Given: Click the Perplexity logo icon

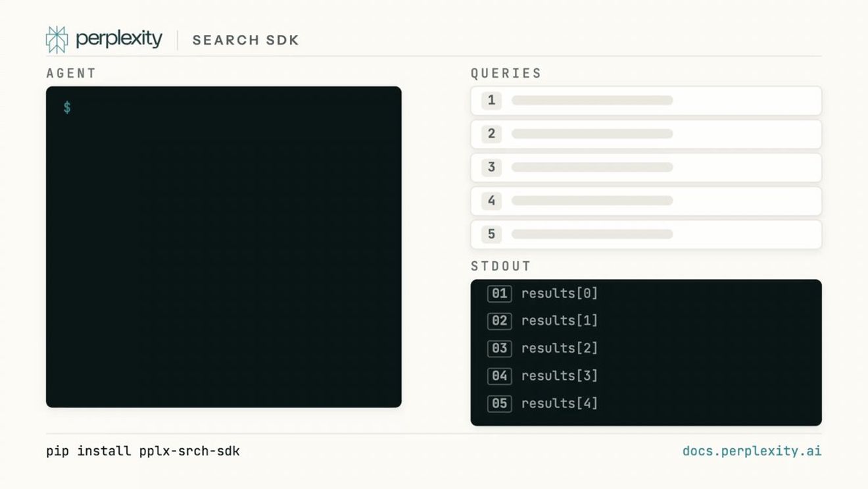Looking at the screenshot, I should 57,39.
